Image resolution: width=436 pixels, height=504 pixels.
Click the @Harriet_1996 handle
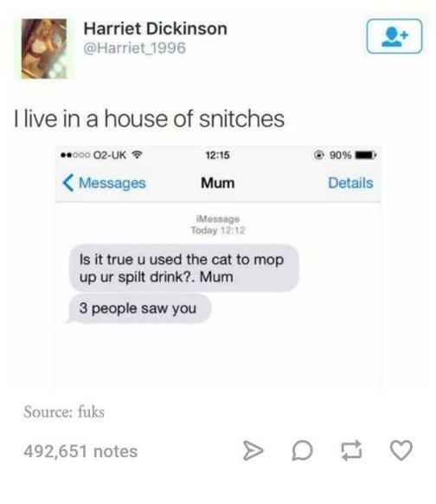(x=135, y=48)
